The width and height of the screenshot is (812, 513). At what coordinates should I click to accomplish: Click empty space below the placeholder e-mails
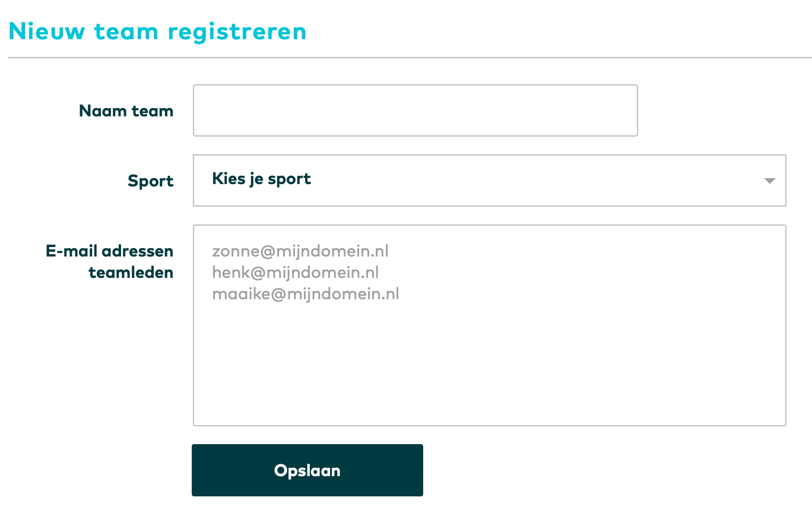point(489,368)
